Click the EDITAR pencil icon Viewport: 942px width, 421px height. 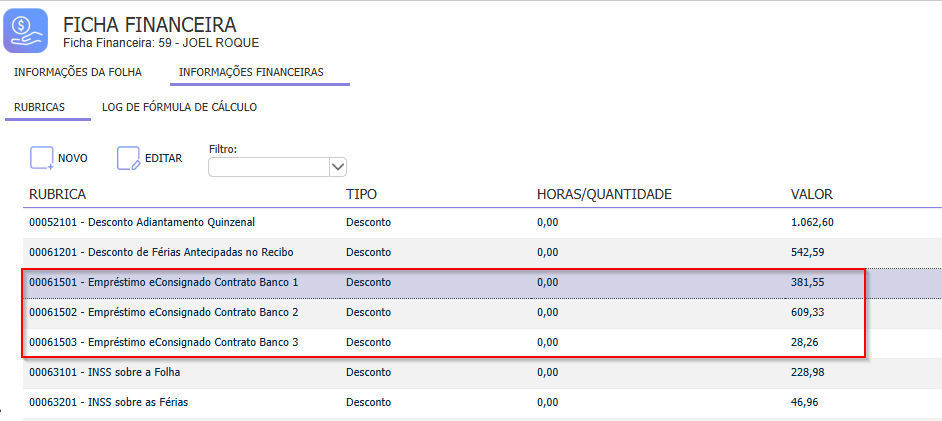pos(129,159)
